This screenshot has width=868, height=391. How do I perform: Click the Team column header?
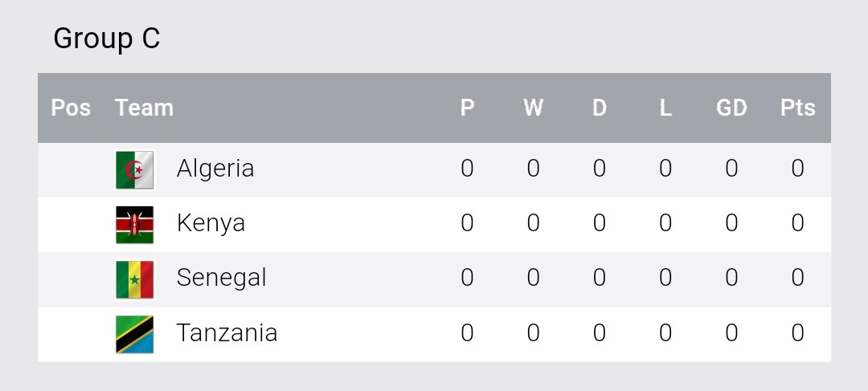click(x=144, y=108)
